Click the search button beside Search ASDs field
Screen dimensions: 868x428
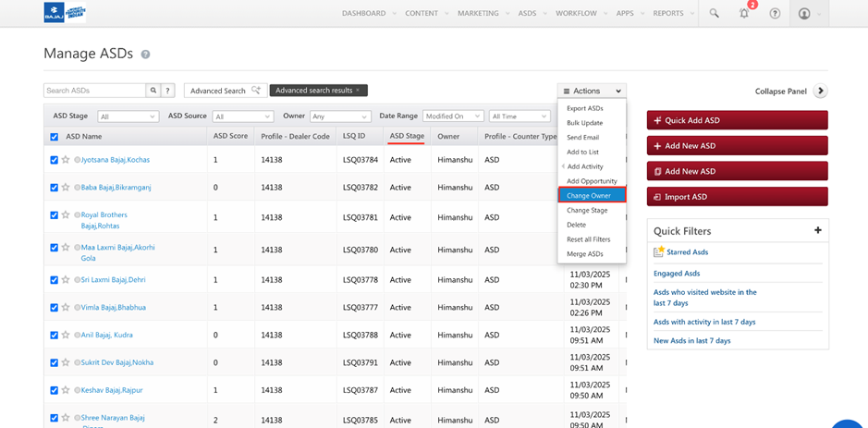pos(153,91)
